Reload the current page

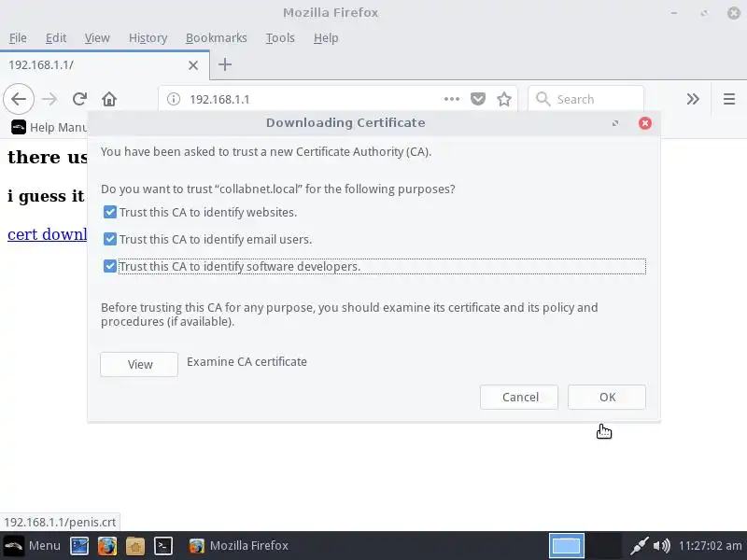coord(79,99)
